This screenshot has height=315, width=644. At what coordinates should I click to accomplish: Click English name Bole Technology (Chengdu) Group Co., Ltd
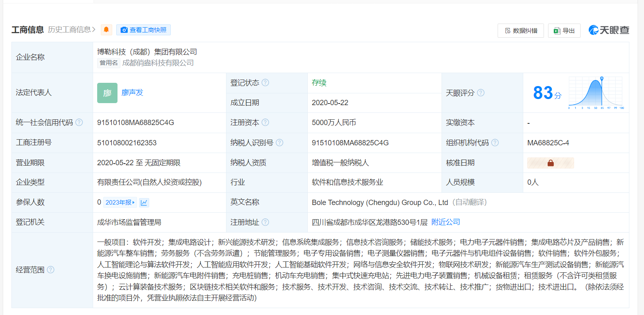[380, 203]
